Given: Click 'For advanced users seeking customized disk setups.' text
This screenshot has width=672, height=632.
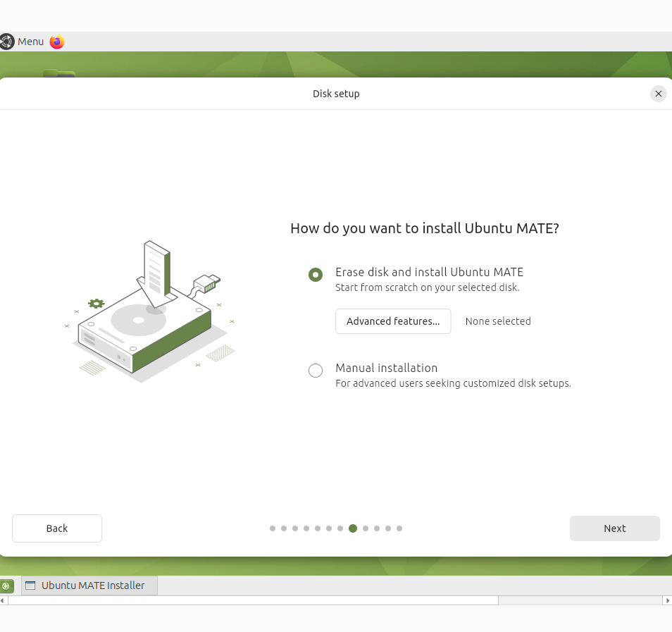Looking at the screenshot, I should (x=453, y=383).
